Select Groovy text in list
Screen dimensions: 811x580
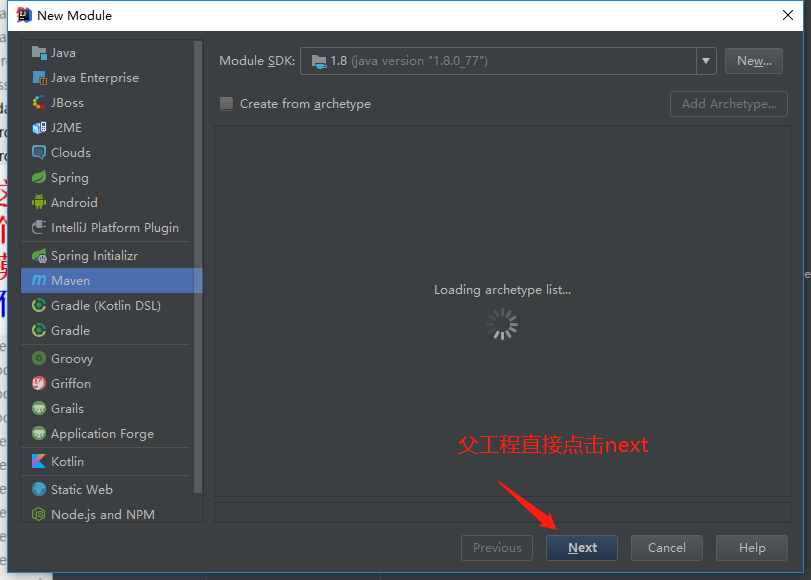coord(72,358)
